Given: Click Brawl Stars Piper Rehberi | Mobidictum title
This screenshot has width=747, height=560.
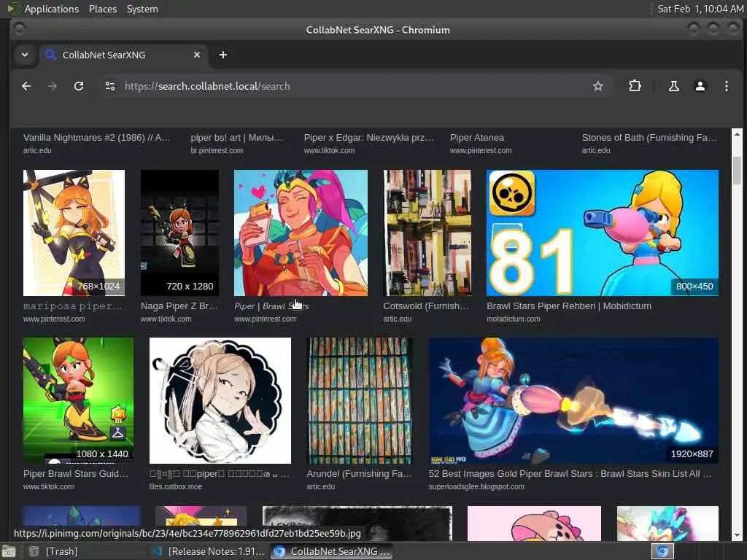Looking at the screenshot, I should (569, 306).
